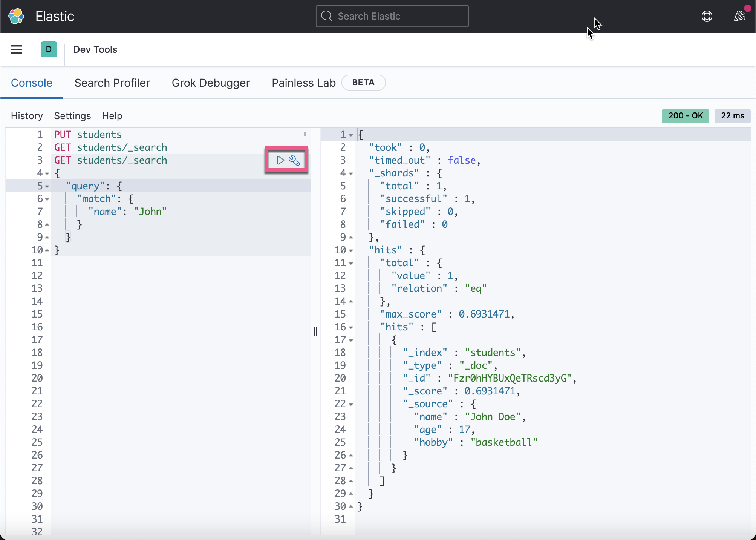Click the Elastic logo
Viewport: 756px width, 540px height.
point(16,16)
